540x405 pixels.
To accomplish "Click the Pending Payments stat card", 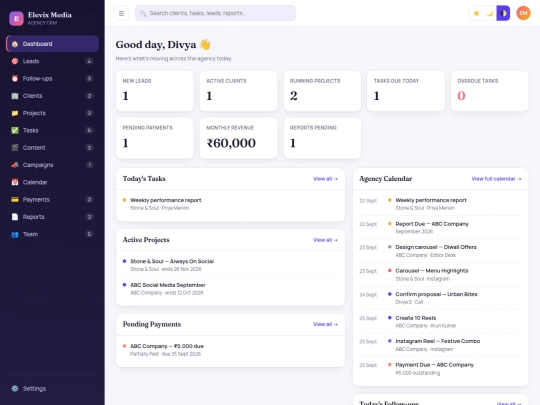I will pyautogui.click(x=155, y=138).
